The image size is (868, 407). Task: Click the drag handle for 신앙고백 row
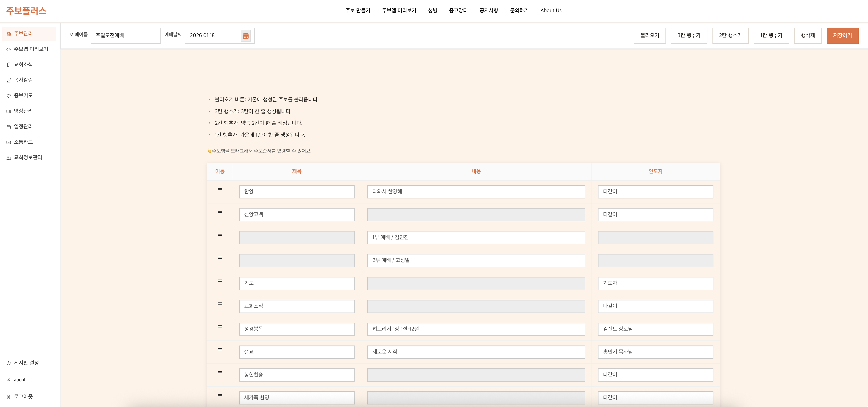pos(220,212)
